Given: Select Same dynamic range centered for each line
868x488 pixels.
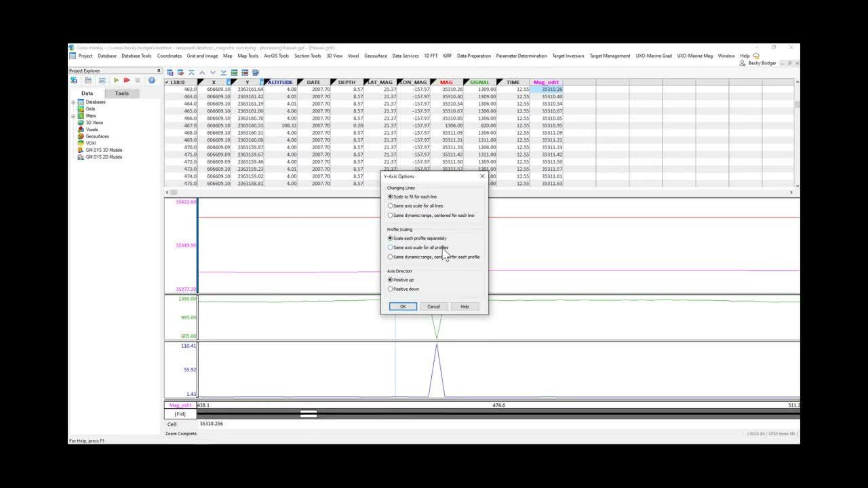Looking at the screenshot, I should (x=390, y=216).
